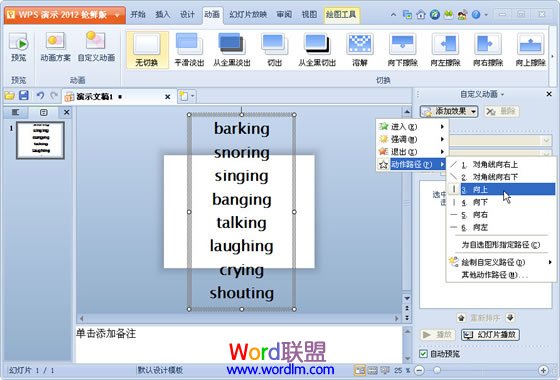This screenshot has height=380, width=560.
Task: Choose 向左 motion path
Action: click(x=501, y=227)
